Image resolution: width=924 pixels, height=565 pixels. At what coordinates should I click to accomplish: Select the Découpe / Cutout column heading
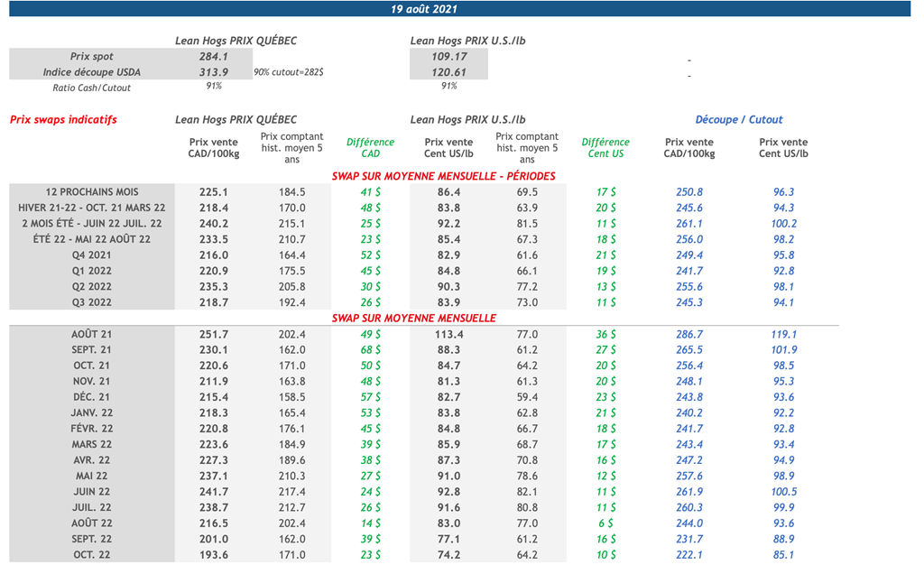pyautogui.click(x=738, y=119)
